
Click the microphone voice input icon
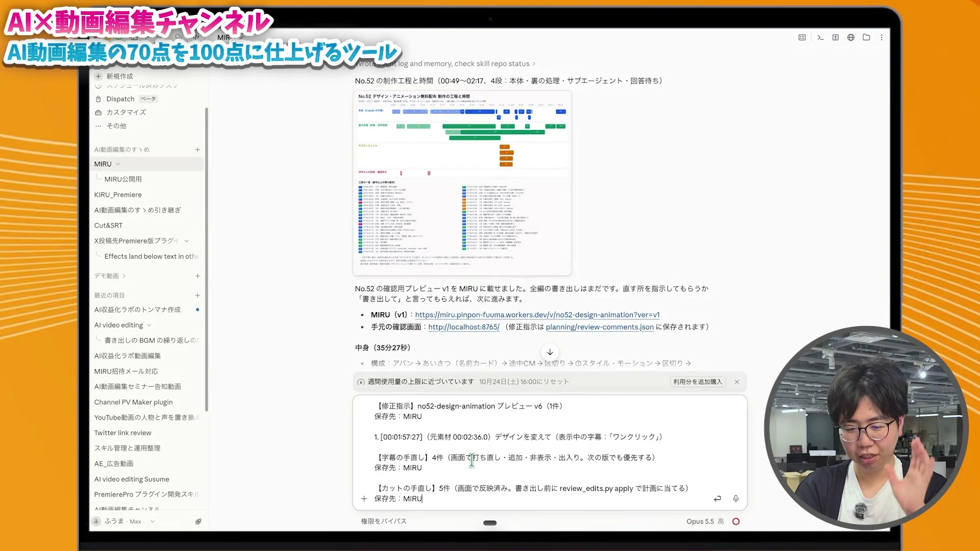click(736, 498)
